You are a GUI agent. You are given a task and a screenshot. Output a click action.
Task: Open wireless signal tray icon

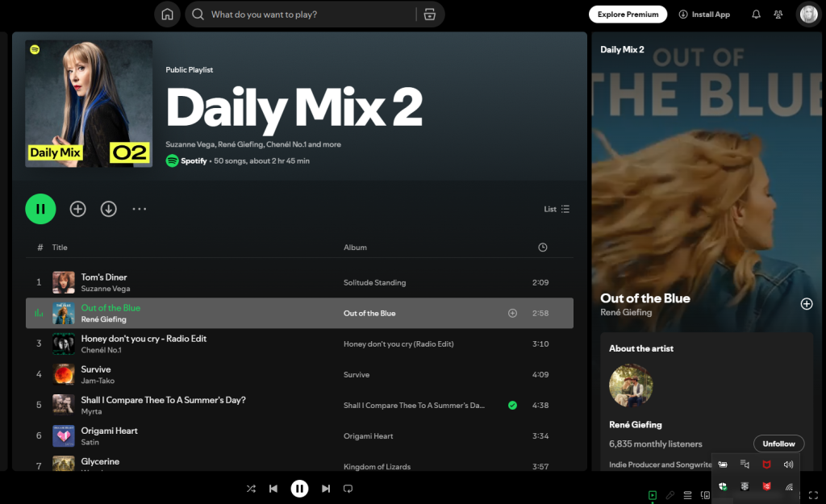pos(789,486)
